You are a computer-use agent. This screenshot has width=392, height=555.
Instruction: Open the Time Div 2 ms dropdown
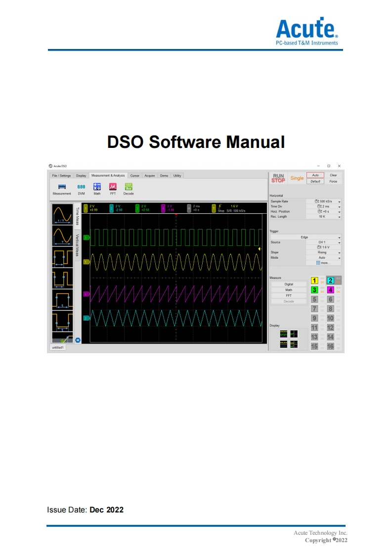coord(324,206)
